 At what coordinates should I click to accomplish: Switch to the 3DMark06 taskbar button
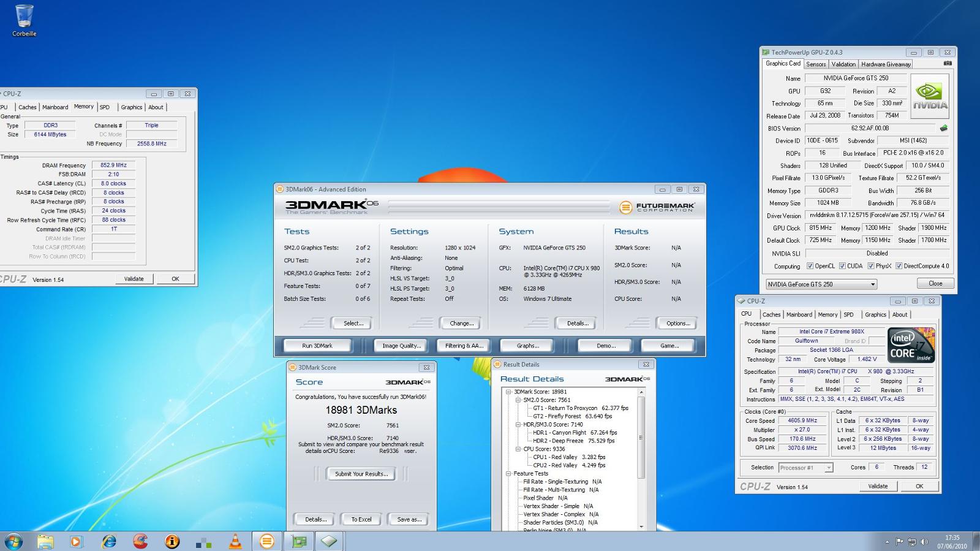coord(267,541)
